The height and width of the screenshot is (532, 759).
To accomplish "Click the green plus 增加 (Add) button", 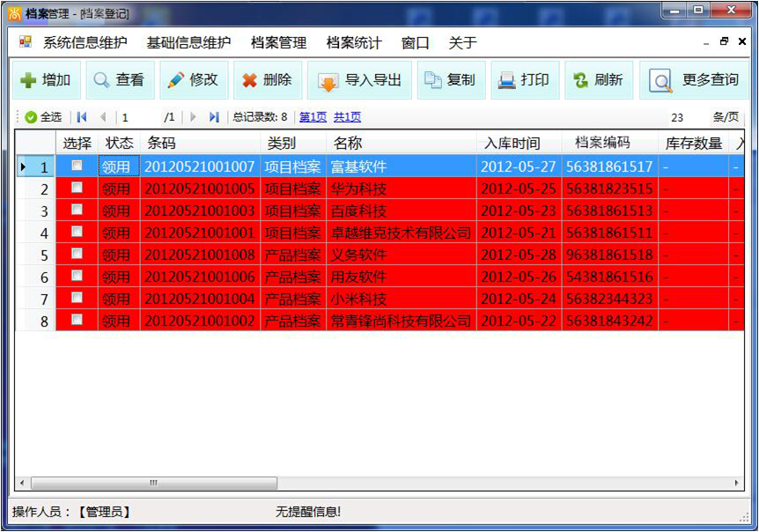I will click(x=46, y=80).
